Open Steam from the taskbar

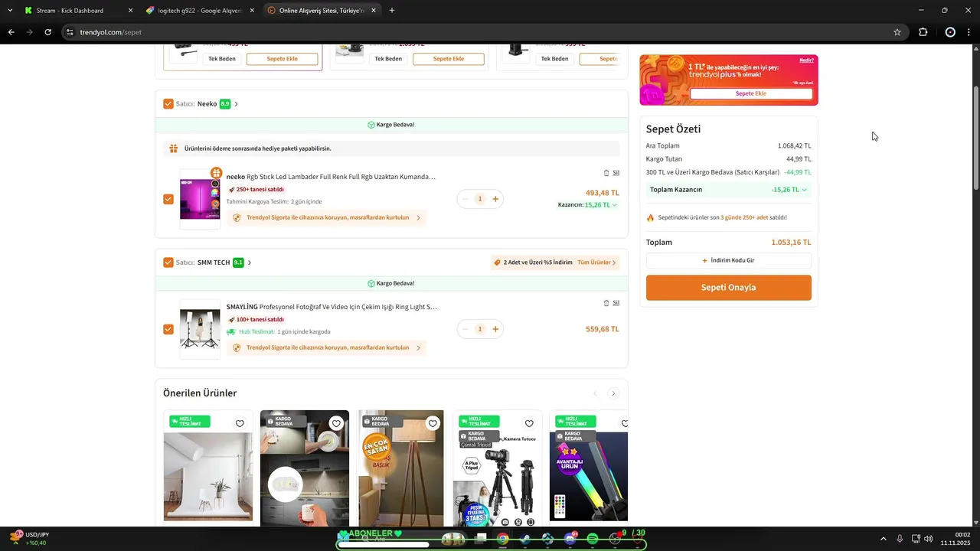pos(524,539)
